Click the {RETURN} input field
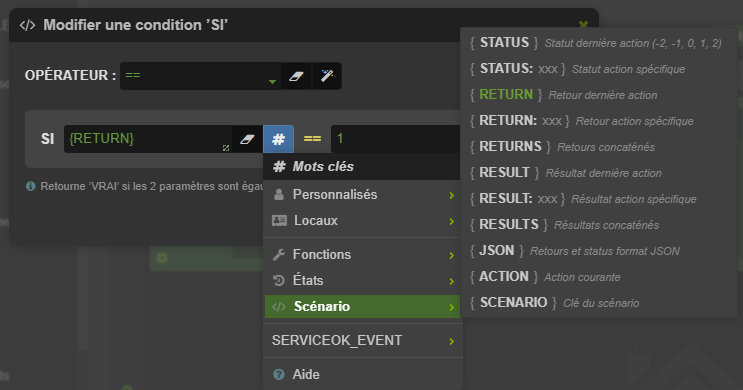 [x=148, y=139]
